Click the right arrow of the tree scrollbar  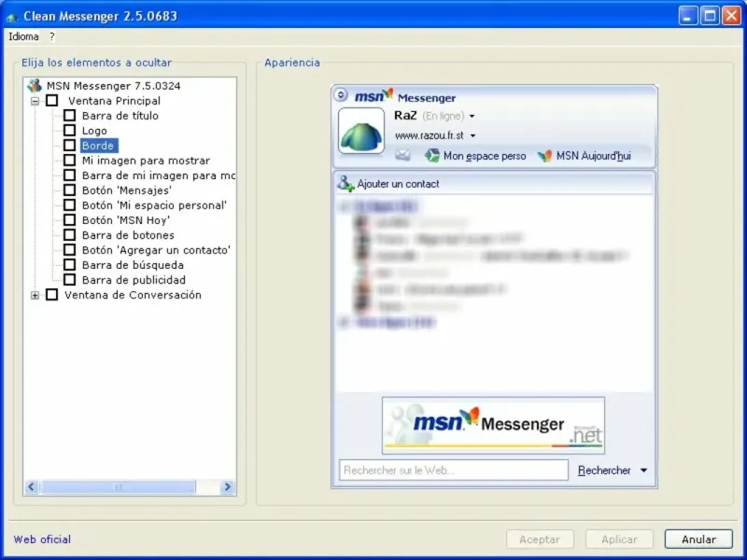[227, 486]
